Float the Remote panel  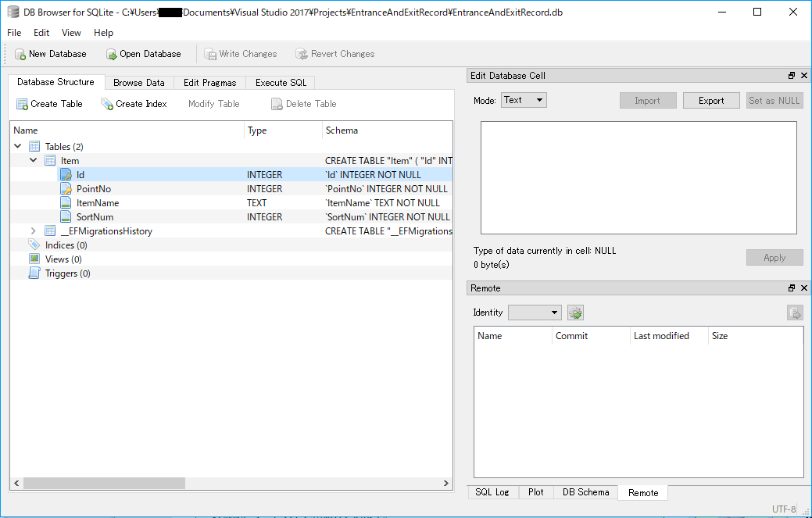click(791, 288)
